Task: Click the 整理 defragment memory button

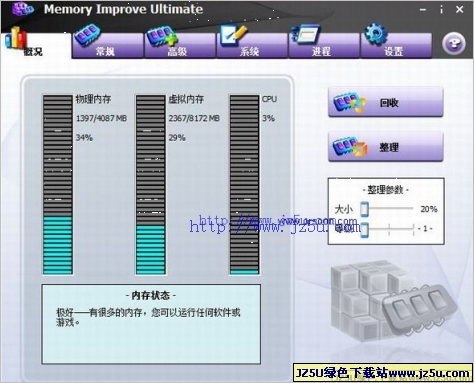Action: (386, 147)
